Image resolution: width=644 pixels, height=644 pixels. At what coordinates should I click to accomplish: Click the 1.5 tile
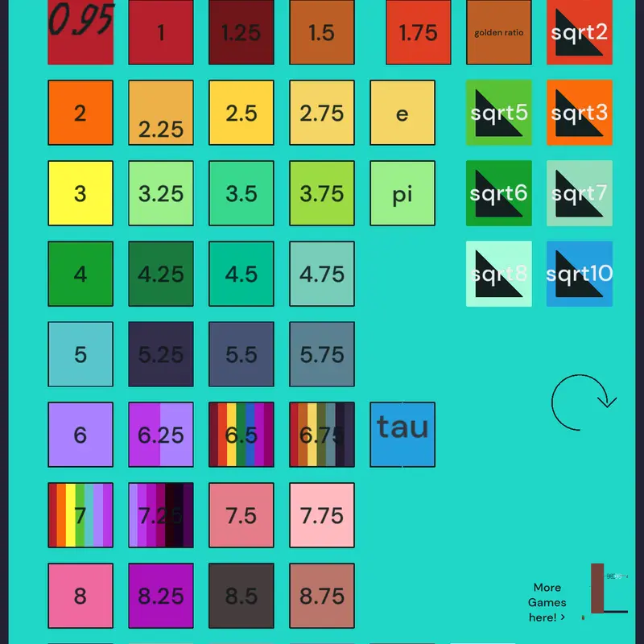pos(322,32)
